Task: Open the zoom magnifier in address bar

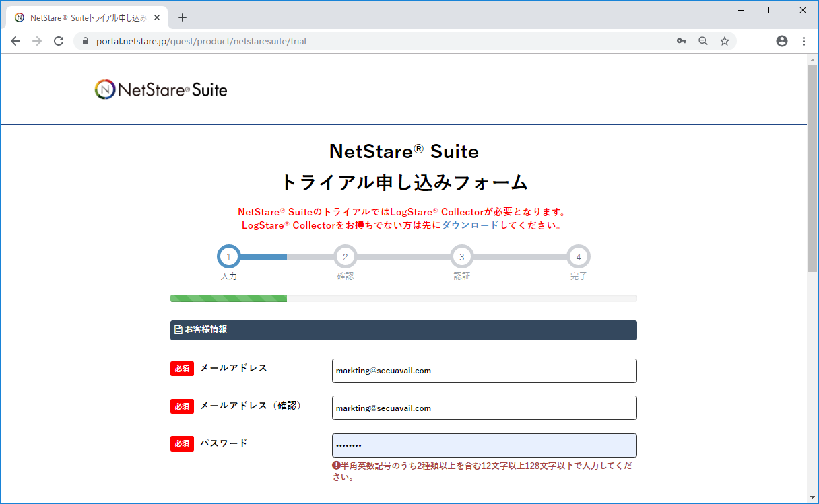Action: (703, 41)
